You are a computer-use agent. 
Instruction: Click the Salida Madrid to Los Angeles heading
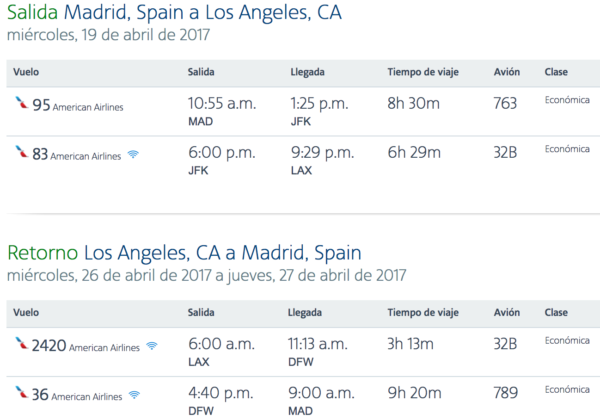[174, 13]
